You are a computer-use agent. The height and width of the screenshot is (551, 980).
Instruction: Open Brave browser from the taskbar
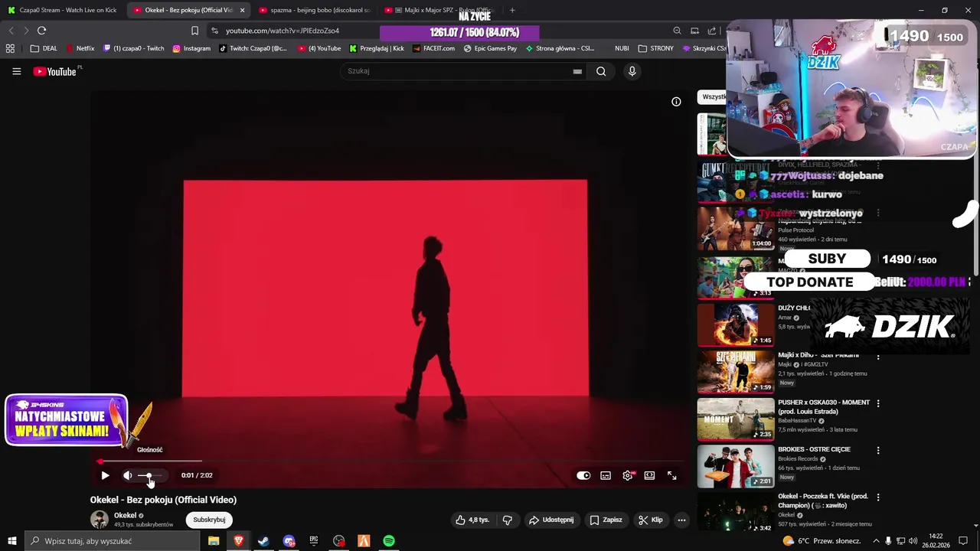pos(239,541)
